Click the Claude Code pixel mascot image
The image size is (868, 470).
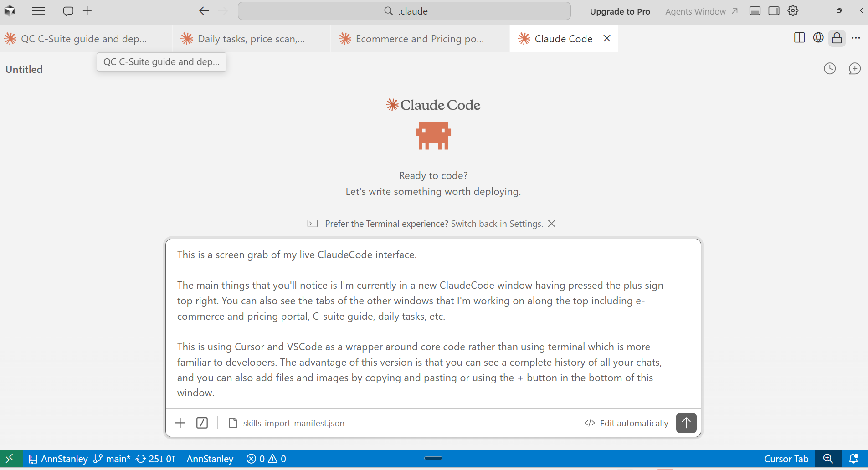coord(433,136)
